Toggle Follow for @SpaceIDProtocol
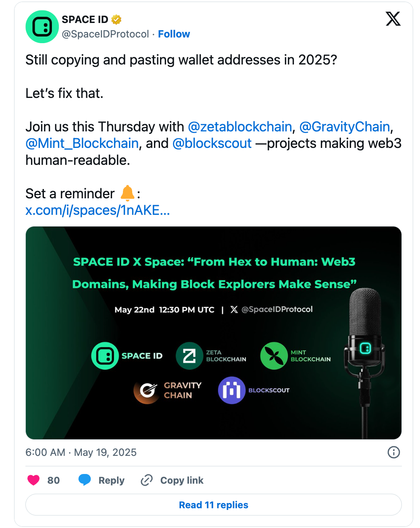 click(174, 34)
